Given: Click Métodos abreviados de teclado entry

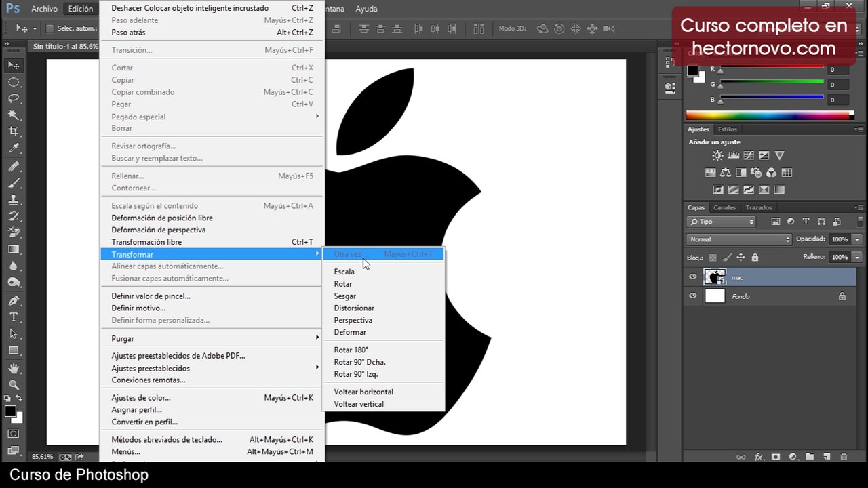Looking at the screenshot, I should [213, 440].
